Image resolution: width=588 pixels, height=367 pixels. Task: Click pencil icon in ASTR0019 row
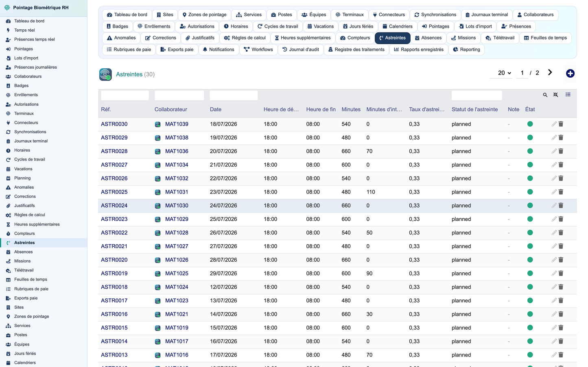click(554, 274)
